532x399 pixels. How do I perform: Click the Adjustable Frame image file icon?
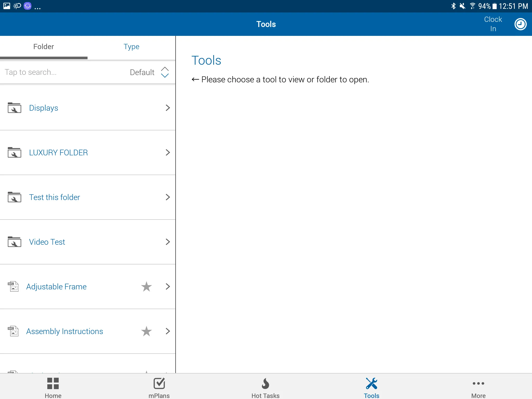pos(13,287)
